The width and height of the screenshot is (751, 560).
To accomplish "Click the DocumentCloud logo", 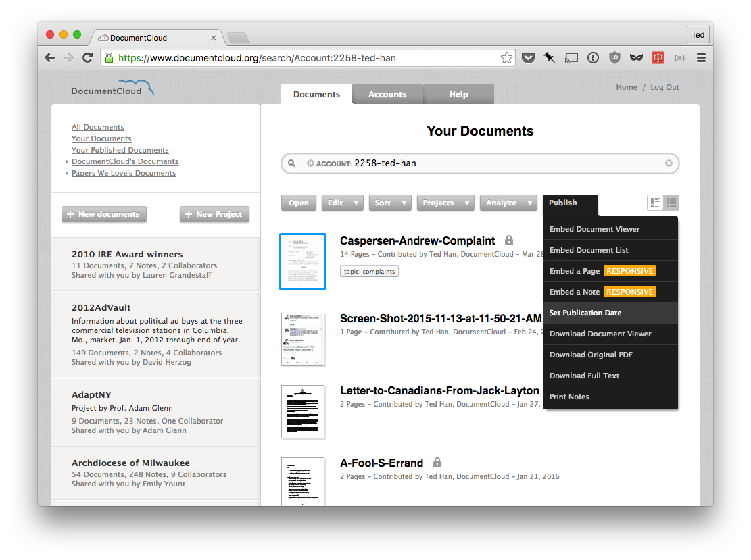I will tap(113, 88).
